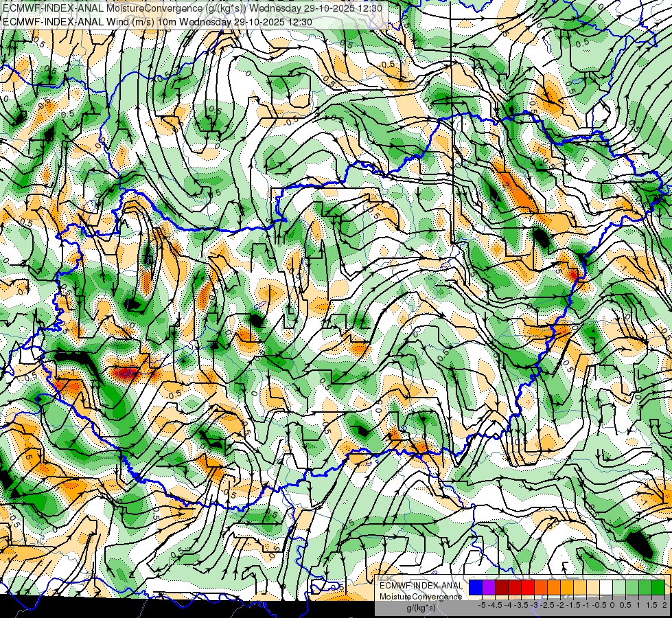Click the -3.5 tick label on the scale
This screenshot has width=672, height=618.
(522, 605)
